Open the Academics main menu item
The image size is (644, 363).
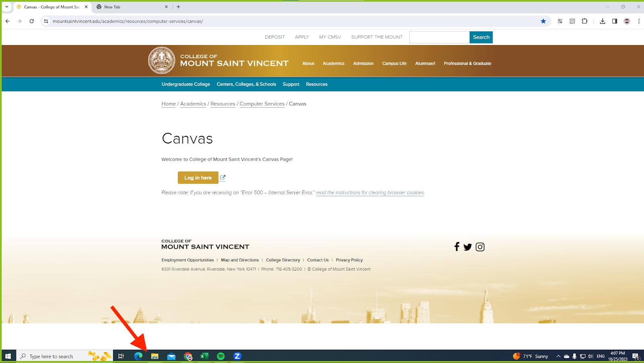pyautogui.click(x=334, y=64)
